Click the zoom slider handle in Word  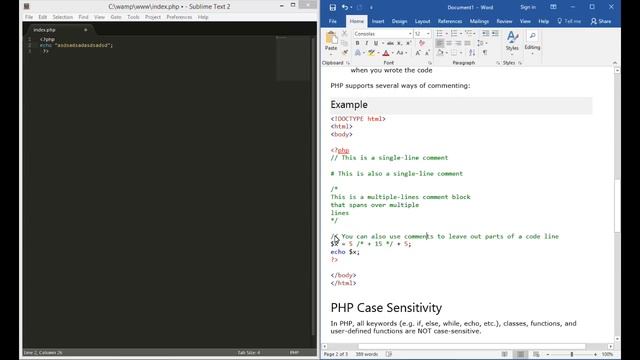point(572,354)
